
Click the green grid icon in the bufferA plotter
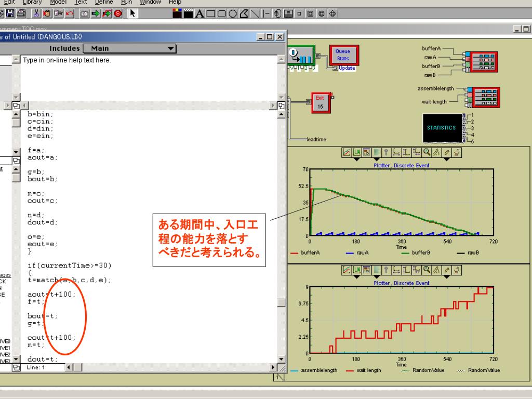click(x=376, y=153)
